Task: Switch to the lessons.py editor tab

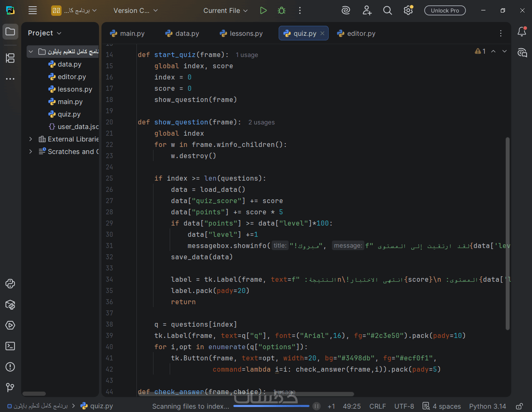Action: [241, 33]
